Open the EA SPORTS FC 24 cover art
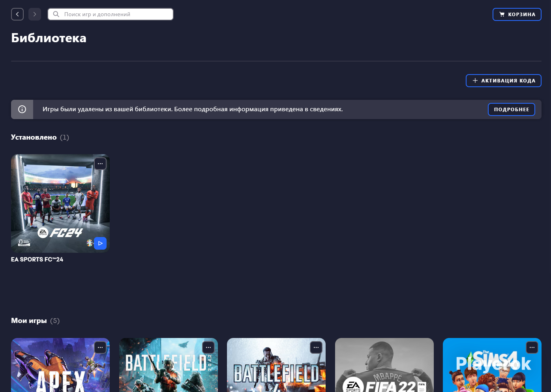This screenshot has width=551, height=392. click(60, 203)
